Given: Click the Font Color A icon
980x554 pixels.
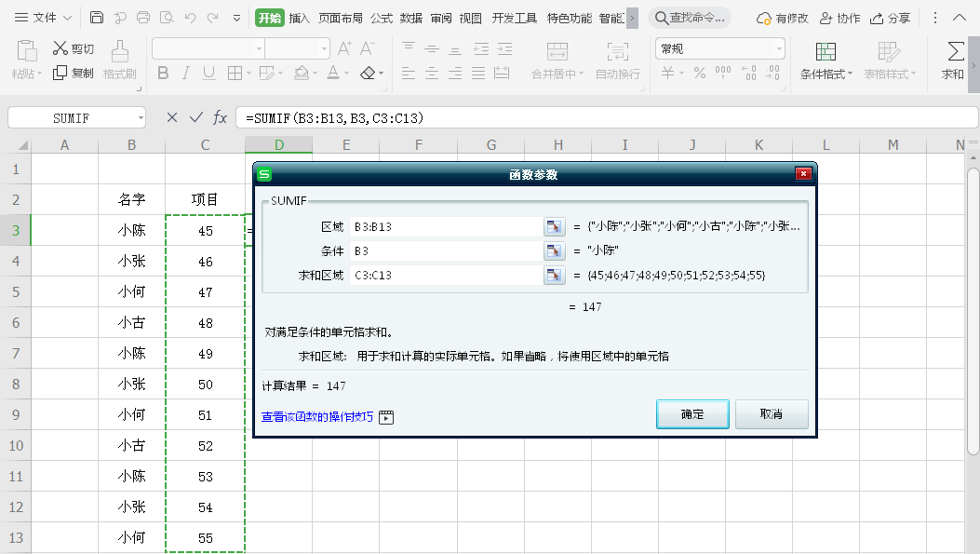Looking at the screenshot, I should [333, 74].
